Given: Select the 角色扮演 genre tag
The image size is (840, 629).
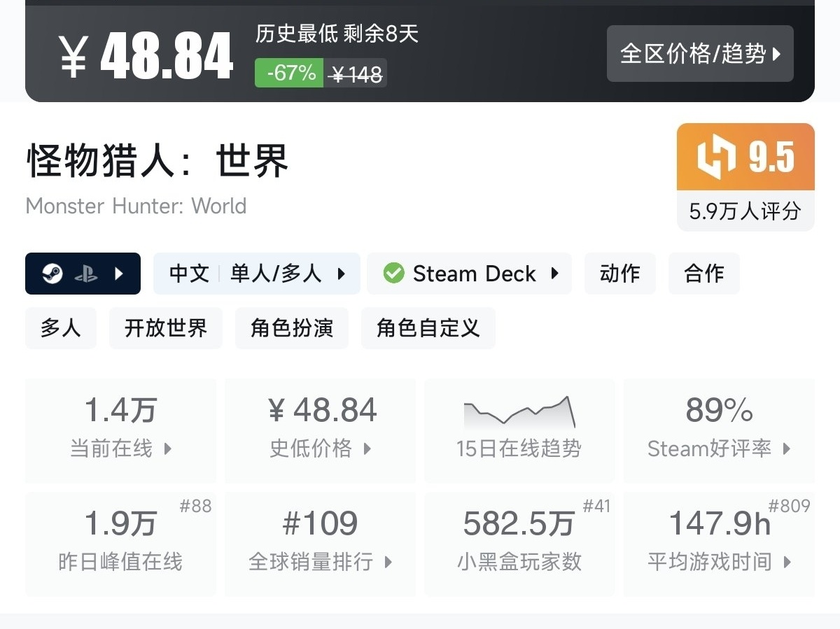Looking at the screenshot, I should pyautogui.click(x=292, y=328).
